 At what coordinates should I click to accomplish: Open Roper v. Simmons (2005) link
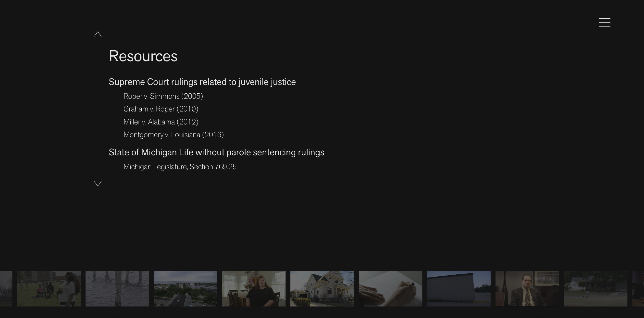tap(163, 96)
